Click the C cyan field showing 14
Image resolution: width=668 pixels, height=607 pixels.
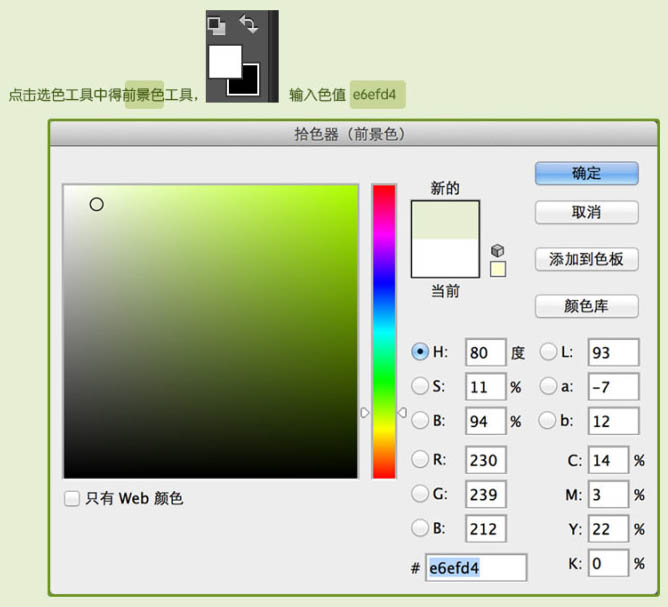click(x=608, y=460)
